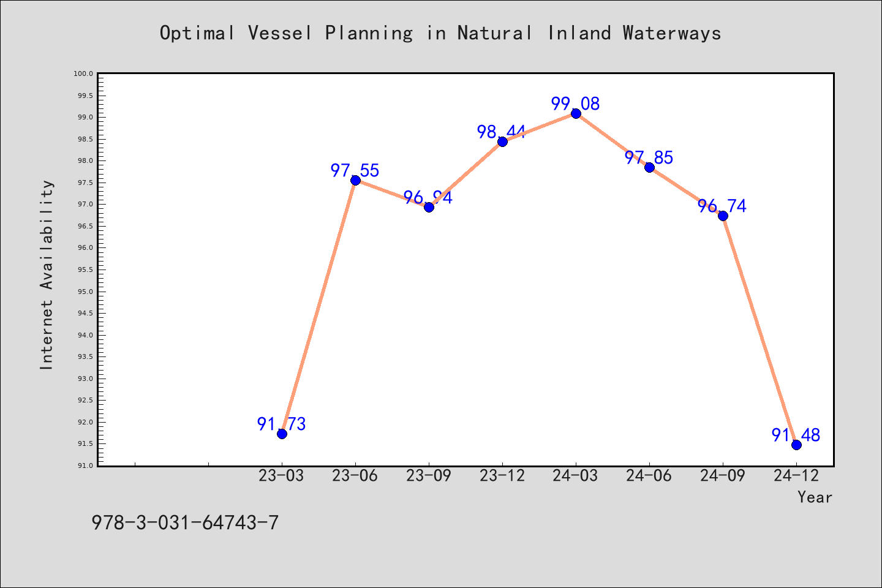Image resolution: width=882 pixels, height=588 pixels.
Task: Click the Internet Availability axis label
Action: click(47, 274)
